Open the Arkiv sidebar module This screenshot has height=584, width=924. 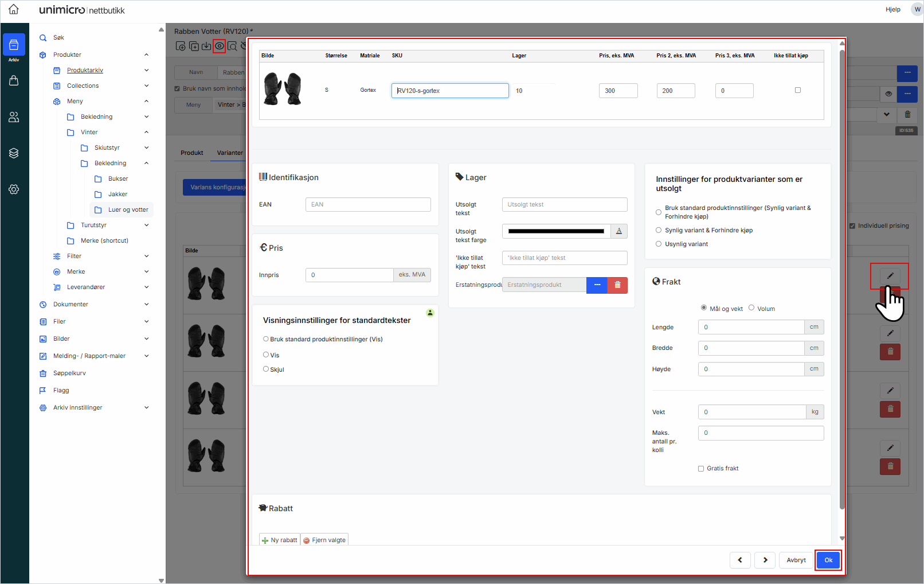click(x=14, y=47)
